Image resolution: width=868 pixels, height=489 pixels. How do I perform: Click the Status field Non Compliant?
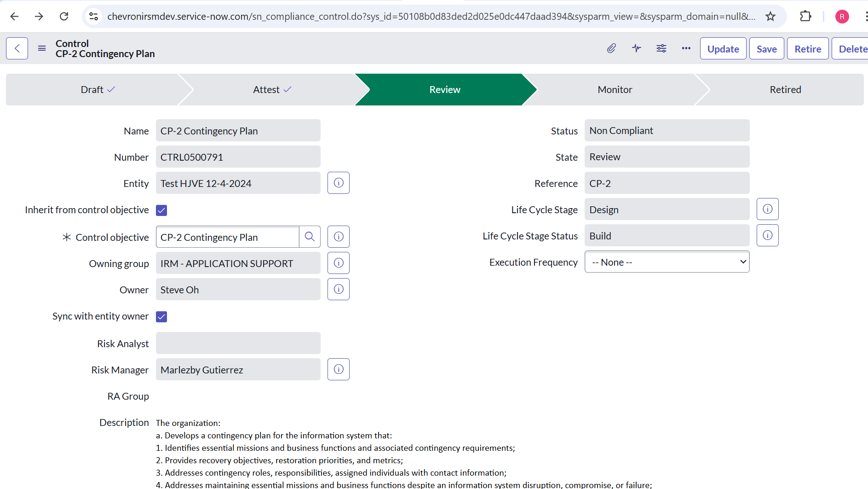[x=667, y=130]
